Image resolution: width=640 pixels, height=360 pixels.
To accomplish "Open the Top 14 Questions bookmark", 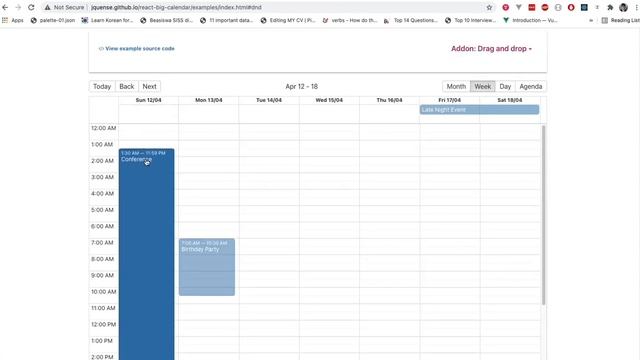I will pos(411,20).
